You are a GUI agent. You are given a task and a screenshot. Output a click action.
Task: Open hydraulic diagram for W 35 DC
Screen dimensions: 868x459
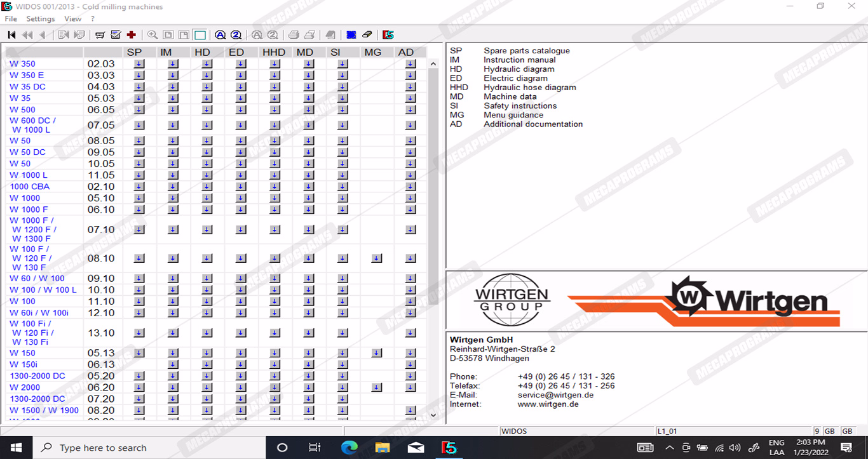(x=207, y=86)
